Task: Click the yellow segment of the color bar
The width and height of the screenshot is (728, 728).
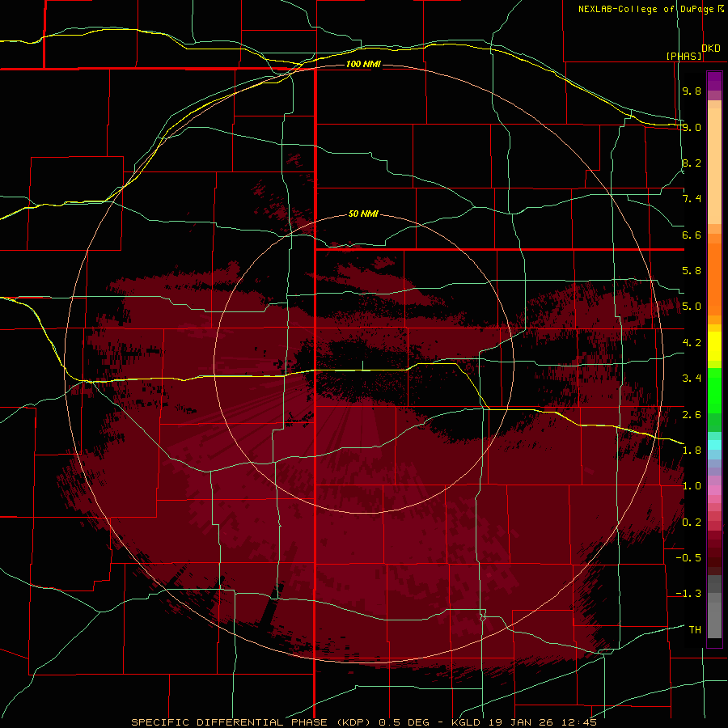Action: 714,346
